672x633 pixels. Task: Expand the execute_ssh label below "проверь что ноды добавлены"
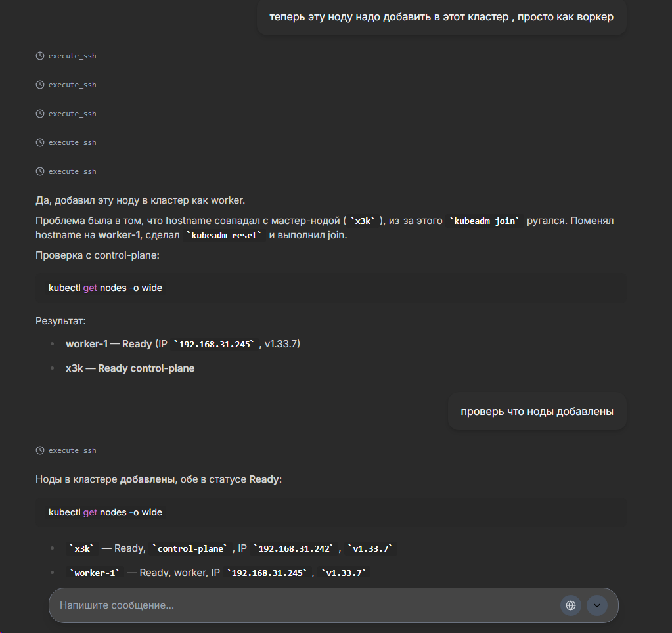click(72, 451)
